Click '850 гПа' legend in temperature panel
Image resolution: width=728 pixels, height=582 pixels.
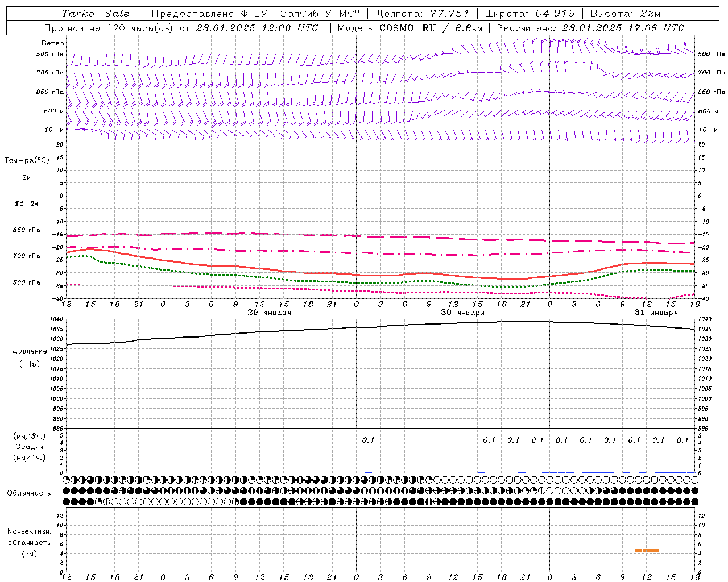click(x=27, y=230)
